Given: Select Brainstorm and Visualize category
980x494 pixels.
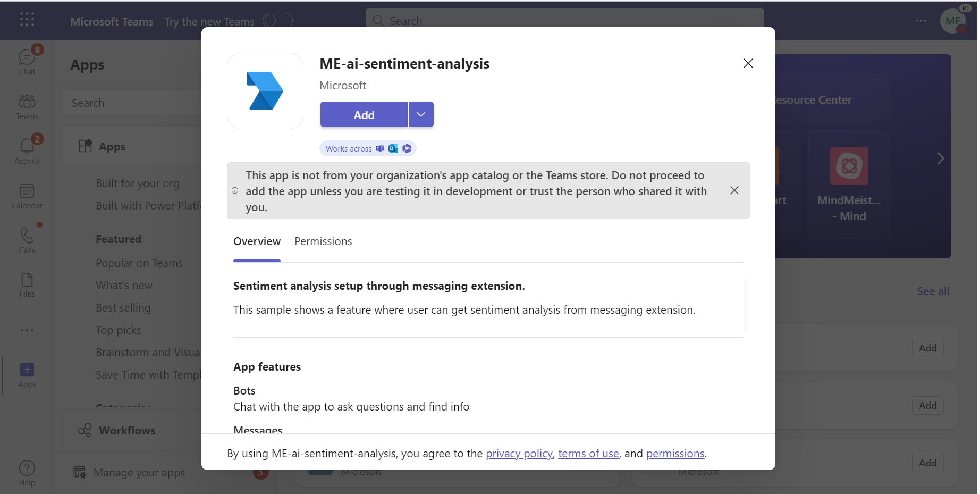Looking at the screenshot, I should (148, 353).
